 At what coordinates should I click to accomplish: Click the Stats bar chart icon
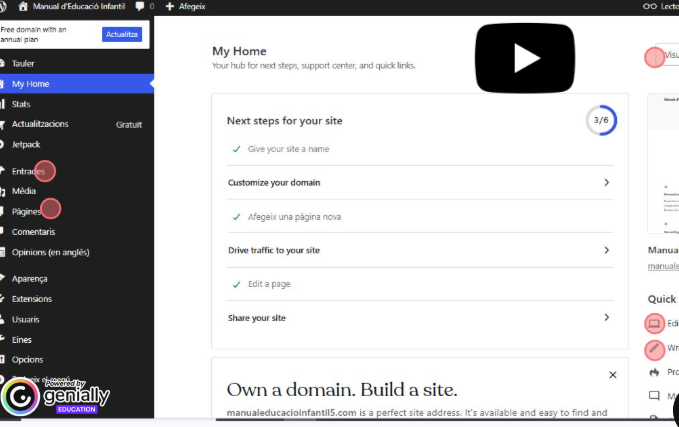point(2,104)
